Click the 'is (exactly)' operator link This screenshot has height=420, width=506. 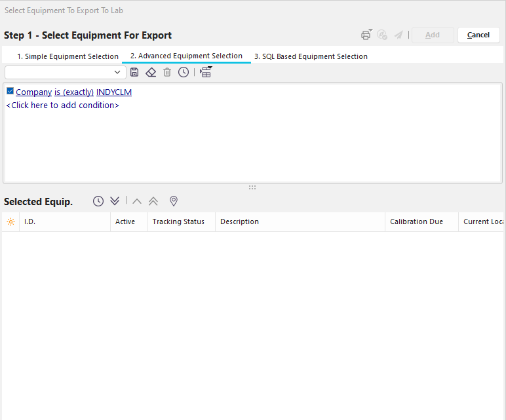[74, 92]
